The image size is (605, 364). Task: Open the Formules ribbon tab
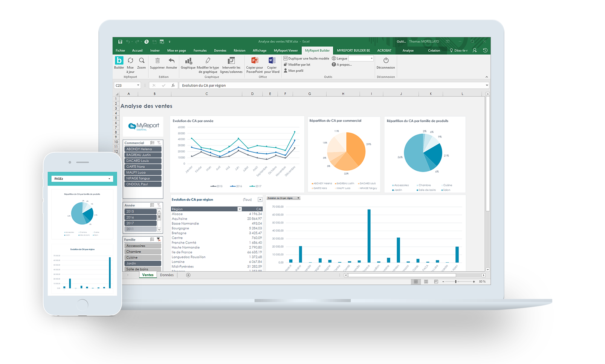[x=200, y=50]
